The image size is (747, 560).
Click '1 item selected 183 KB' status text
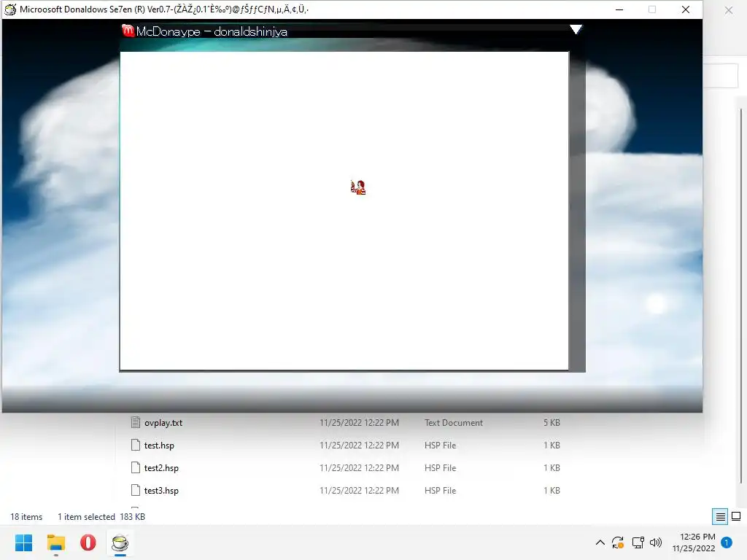(x=101, y=517)
